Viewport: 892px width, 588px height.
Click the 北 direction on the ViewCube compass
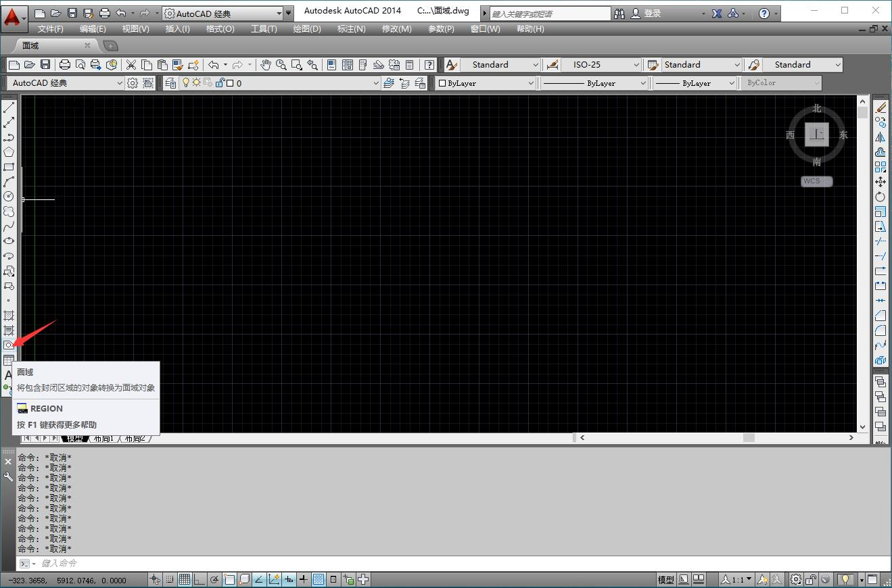coord(817,108)
